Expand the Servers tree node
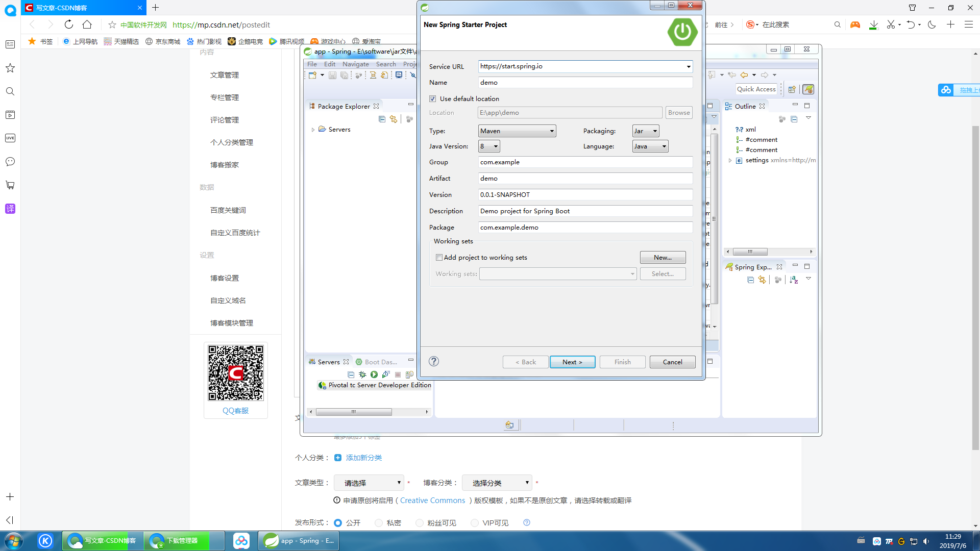Screen dimensions: 980x551 point(313,130)
